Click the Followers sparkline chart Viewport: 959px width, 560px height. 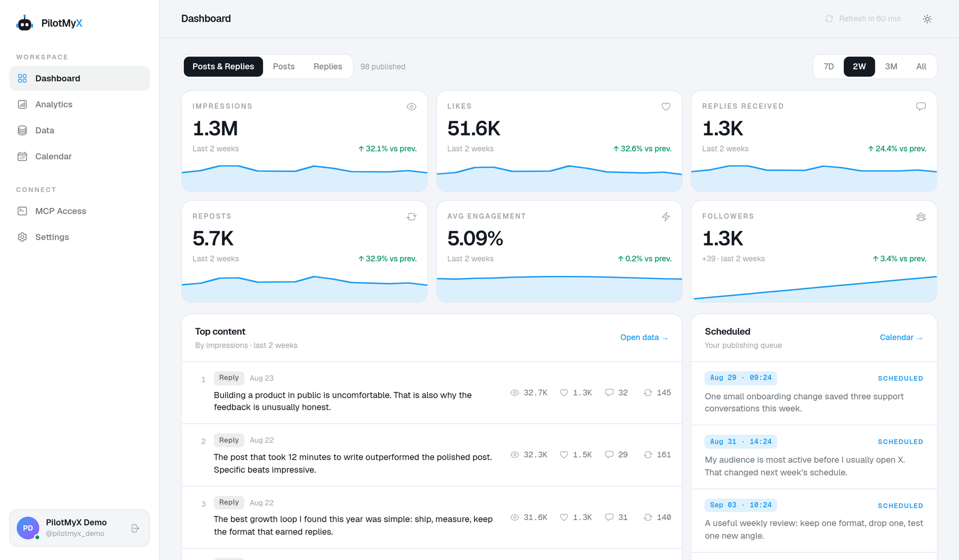pos(814,288)
